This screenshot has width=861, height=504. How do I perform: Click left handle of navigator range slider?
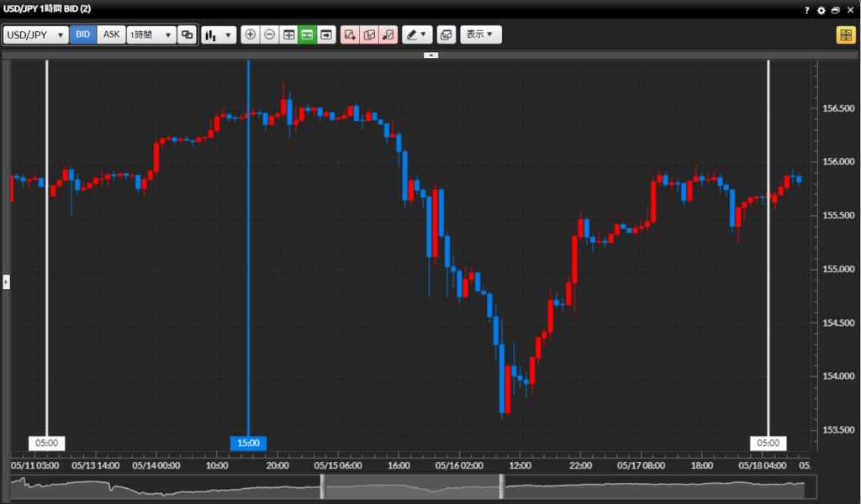[321, 486]
